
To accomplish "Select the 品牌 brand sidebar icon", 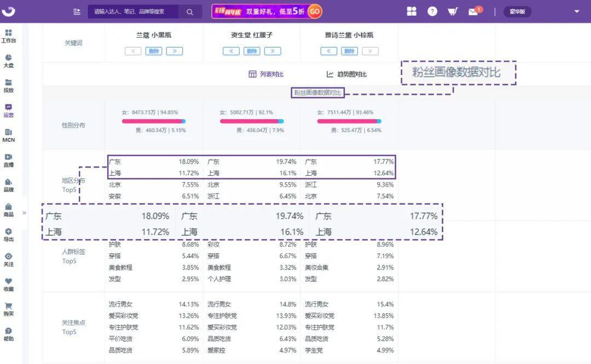I will tap(9, 186).
